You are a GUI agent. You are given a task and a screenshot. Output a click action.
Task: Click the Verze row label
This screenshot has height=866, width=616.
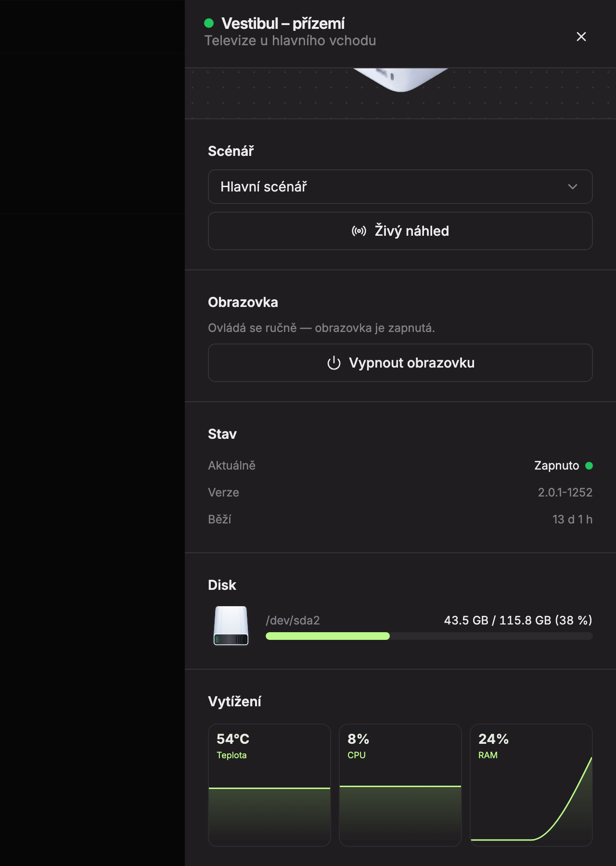(x=223, y=492)
